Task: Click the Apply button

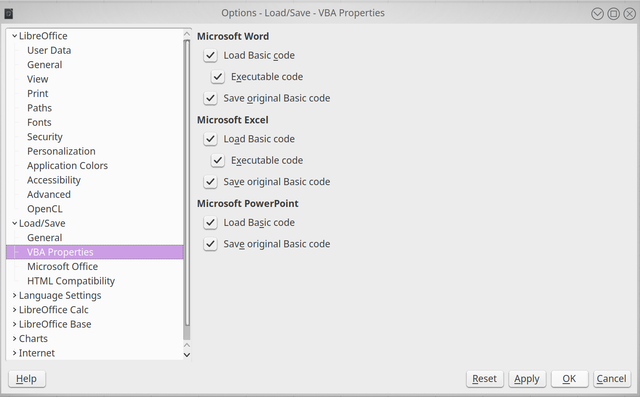Action: [527, 379]
